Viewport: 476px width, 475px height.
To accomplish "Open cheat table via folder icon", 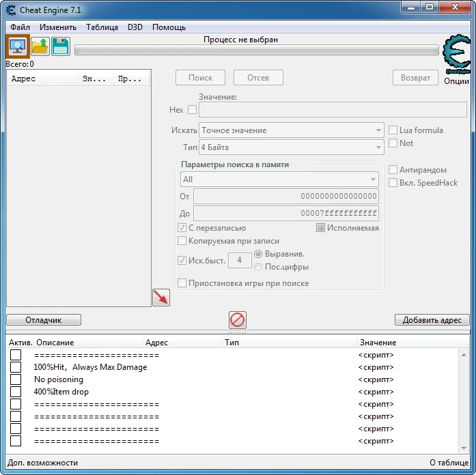I will click(40, 46).
